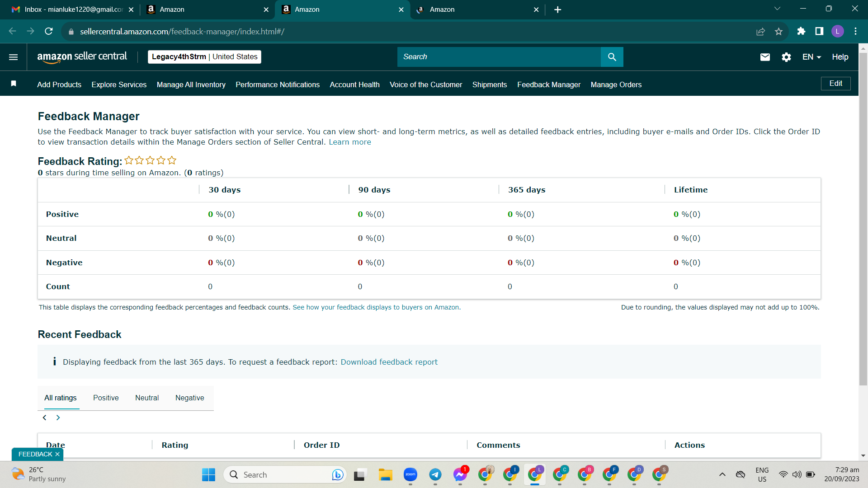
Task: Expand Chrome tab search chevron
Action: coord(777,9)
